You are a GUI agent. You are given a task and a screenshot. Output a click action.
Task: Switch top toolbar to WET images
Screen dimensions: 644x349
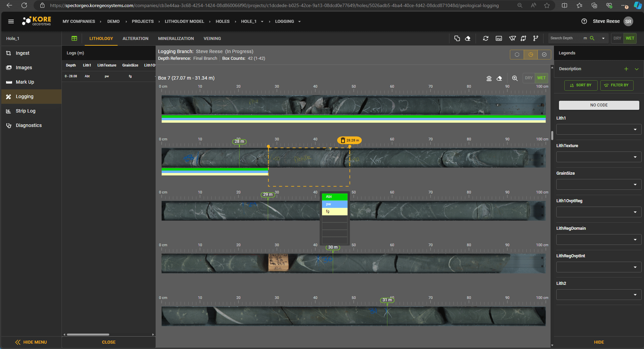tap(630, 38)
